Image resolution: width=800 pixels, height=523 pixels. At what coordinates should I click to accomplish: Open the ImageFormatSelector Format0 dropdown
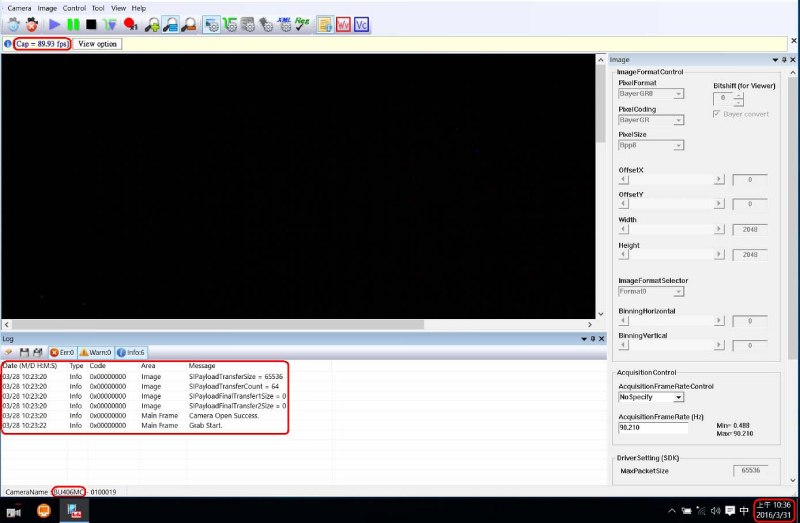tap(651, 291)
